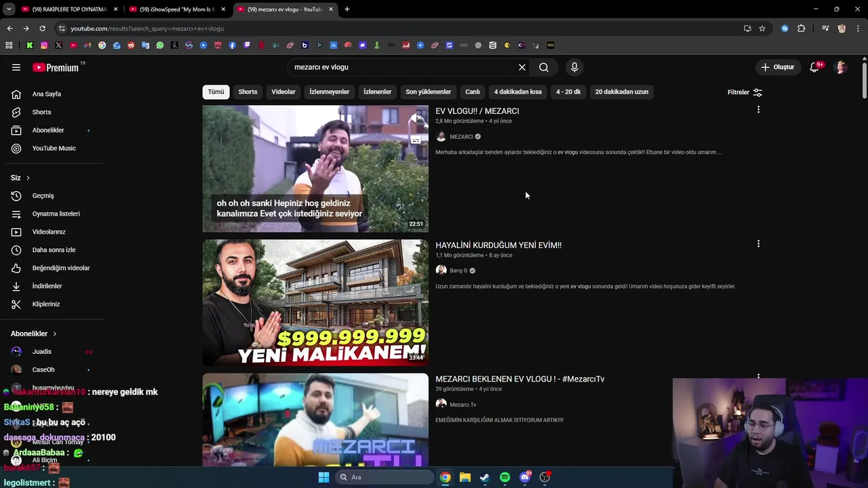Select the 4 dakikadan kısa chip
Screen dimensions: 868x488
tap(517, 91)
